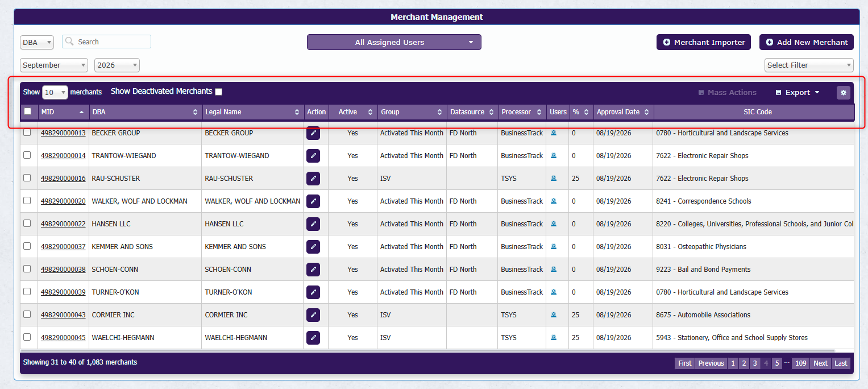Click edit pencil icon for BECKER GROUP
Screen dimensions: 868x389
[x=313, y=133]
